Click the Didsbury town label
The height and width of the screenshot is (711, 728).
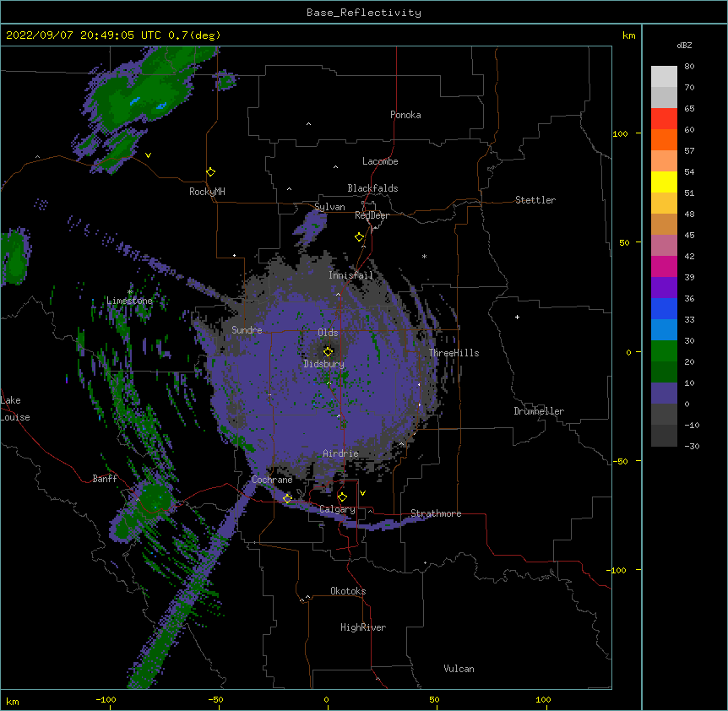324,364
